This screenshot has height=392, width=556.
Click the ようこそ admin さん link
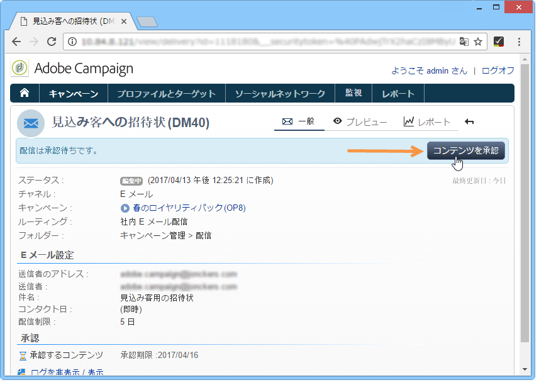pyautogui.click(x=430, y=70)
